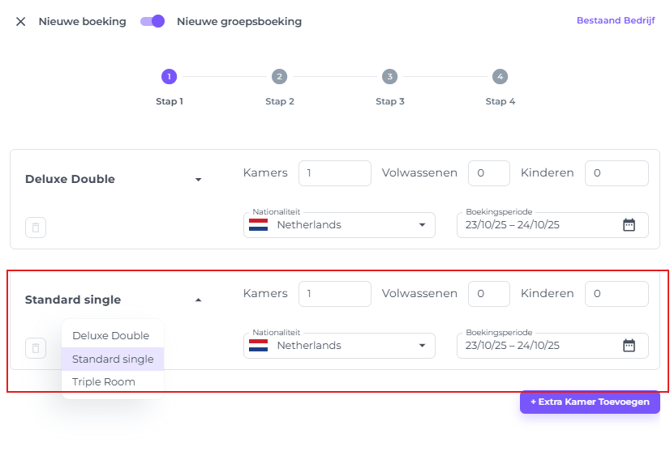Click Kamers field in Deluxe Double row
The image size is (670, 468).
pyautogui.click(x=334, y=173)
